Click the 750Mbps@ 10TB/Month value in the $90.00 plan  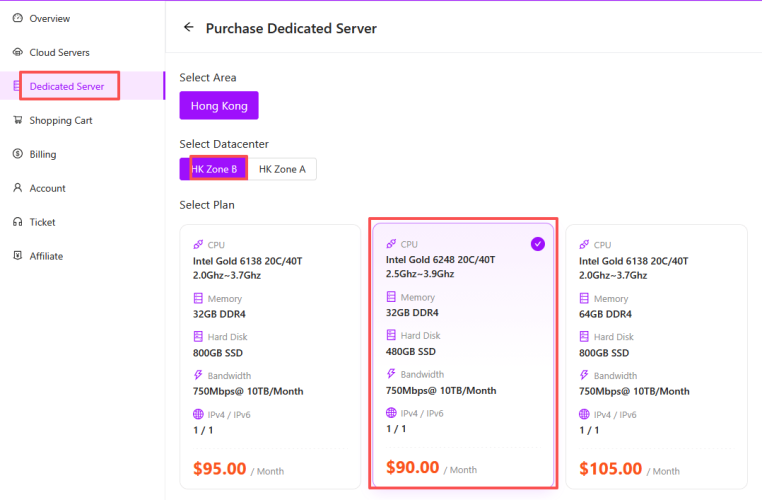coord(441,391)
